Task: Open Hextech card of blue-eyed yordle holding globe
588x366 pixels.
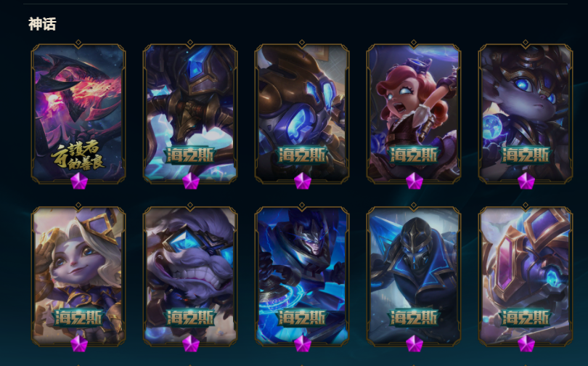Action: pyautogui.click(x=526, y=113)
